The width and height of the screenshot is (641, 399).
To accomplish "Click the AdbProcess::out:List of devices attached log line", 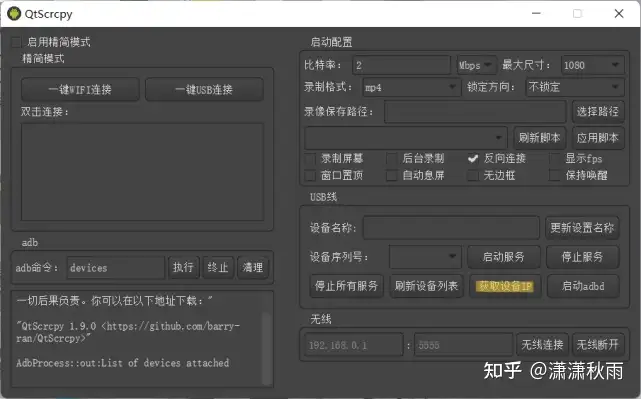I will (x=123, y=363).
